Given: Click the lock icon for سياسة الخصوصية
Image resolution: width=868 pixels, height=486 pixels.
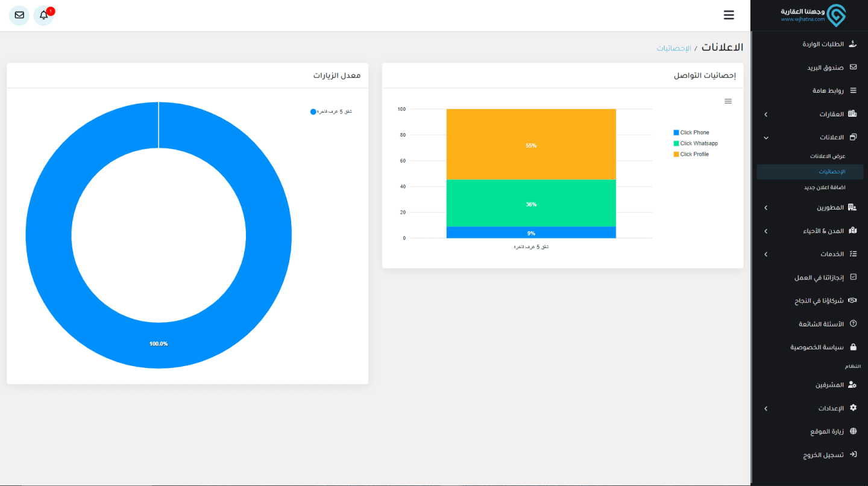Looking at the screenshot, I should point(853,347).
